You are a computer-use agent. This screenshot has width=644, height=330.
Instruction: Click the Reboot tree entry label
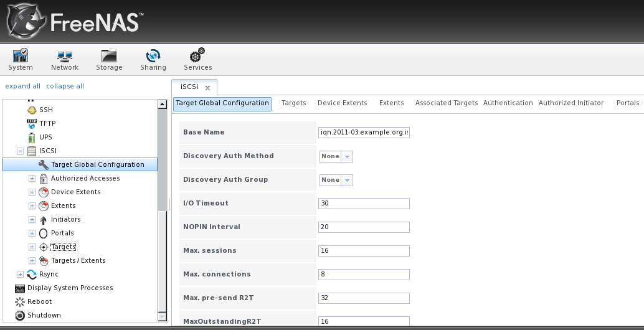(x=39, y=302)
